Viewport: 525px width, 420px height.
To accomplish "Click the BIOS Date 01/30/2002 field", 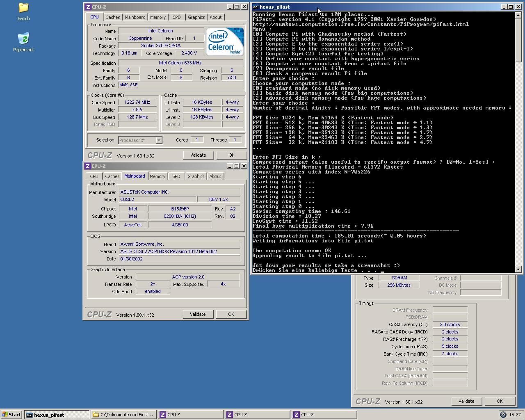I will pos(179,259).
